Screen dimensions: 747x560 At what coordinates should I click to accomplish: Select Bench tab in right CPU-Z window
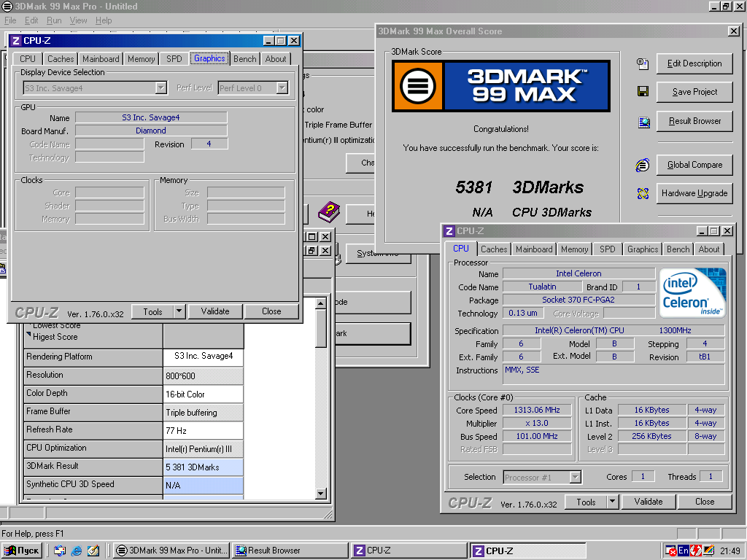click(x=678, y=249)
